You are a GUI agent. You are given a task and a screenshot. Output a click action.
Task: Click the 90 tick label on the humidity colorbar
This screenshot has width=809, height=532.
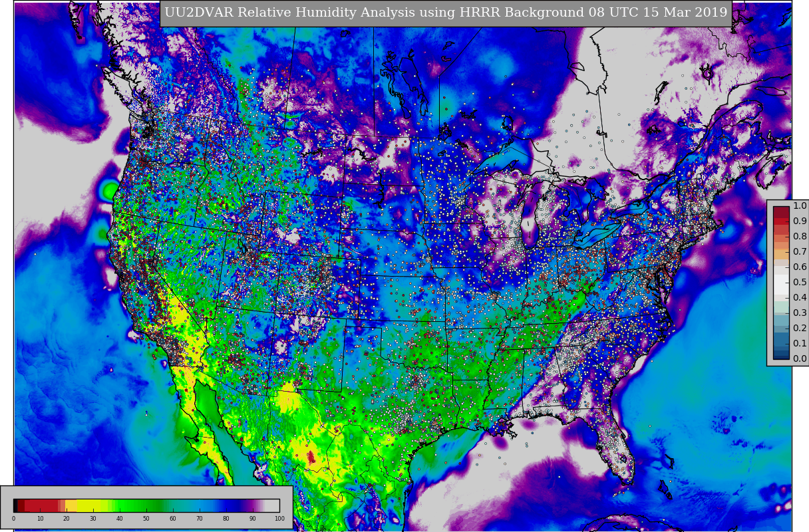point(253,518)
